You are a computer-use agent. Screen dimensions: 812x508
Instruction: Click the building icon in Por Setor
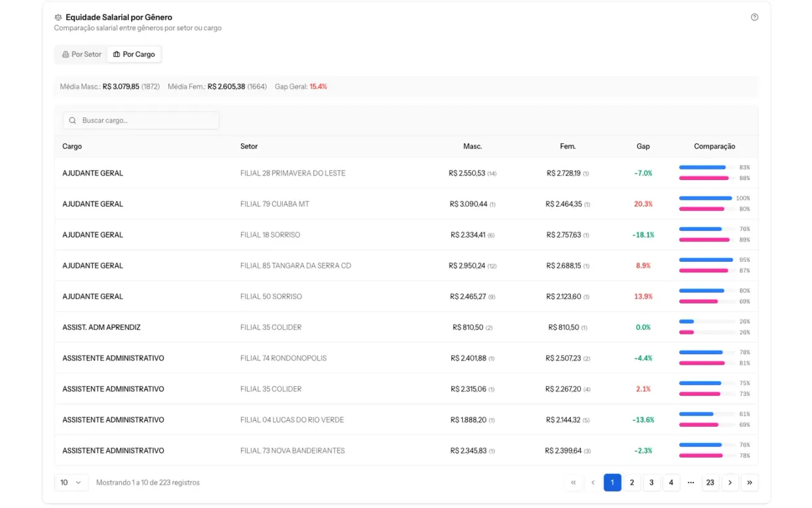[65, 54]
